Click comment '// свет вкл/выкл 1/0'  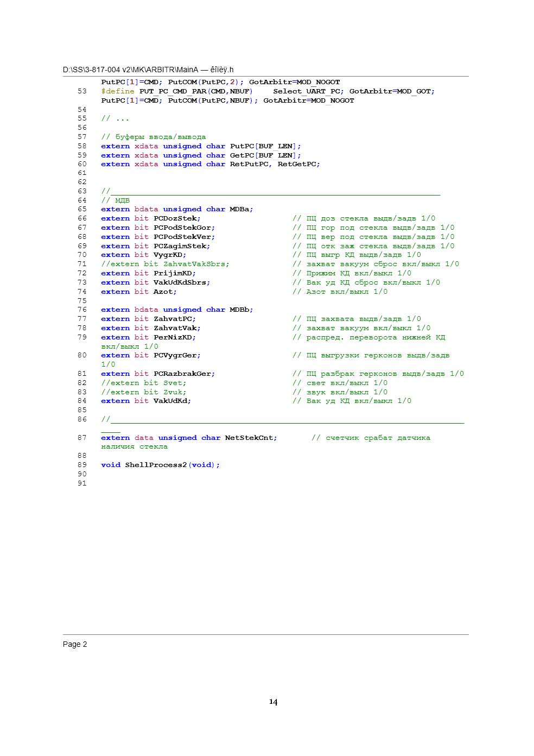pos(340,383)
